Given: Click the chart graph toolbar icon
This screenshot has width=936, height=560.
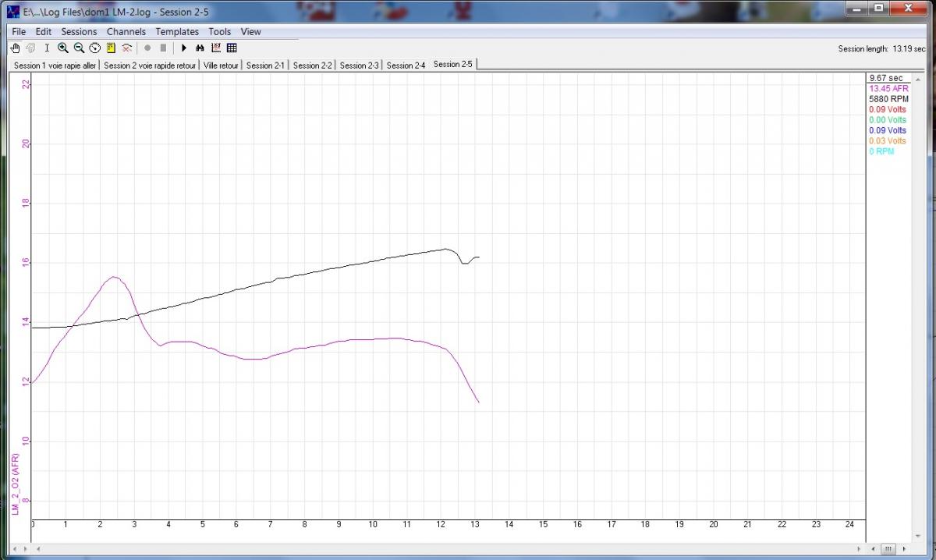Looking at the screenshot, I should point(216,48).
